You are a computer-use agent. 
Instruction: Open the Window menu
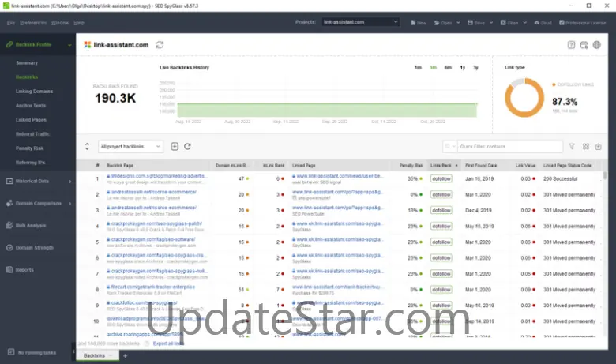60,23
